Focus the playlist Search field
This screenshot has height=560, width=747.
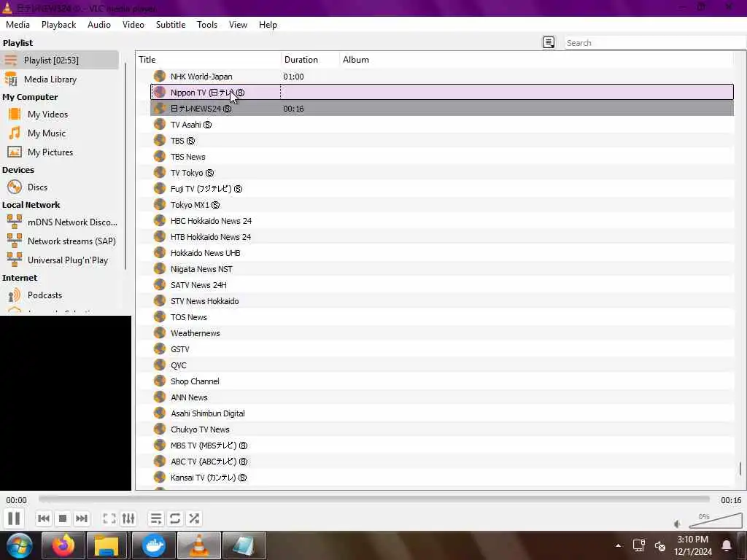tap(654, 43)
